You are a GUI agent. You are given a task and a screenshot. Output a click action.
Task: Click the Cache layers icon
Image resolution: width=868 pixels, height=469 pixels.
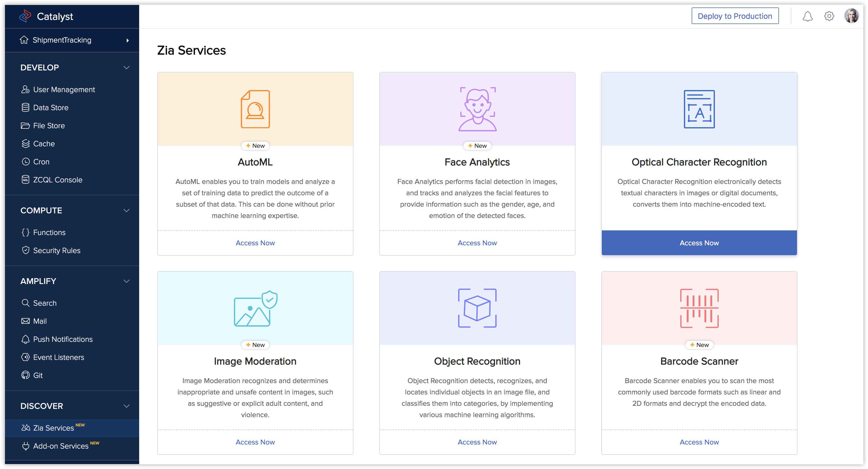click(x=25, y=143)
